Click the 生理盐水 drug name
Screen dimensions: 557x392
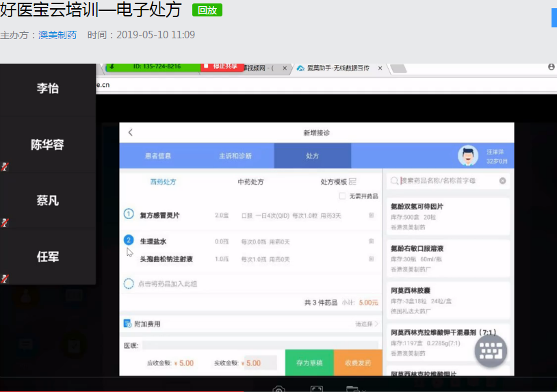tap(153, 241)
